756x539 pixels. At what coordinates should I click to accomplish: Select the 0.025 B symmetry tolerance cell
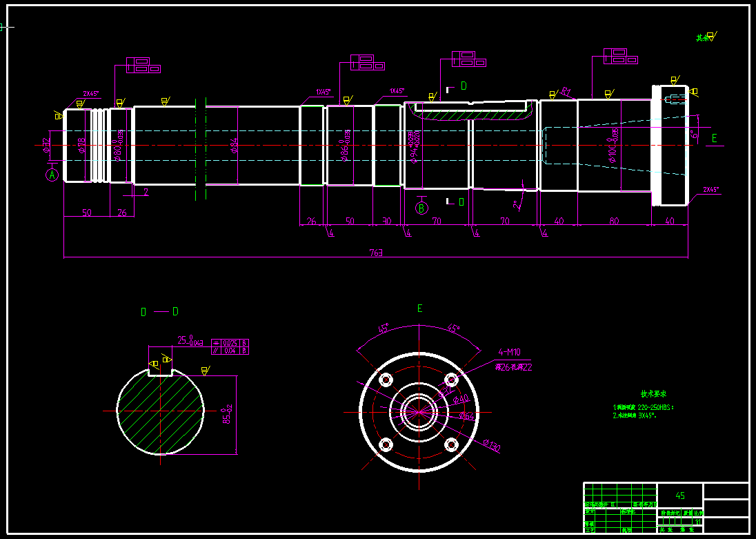click(230, 343)
